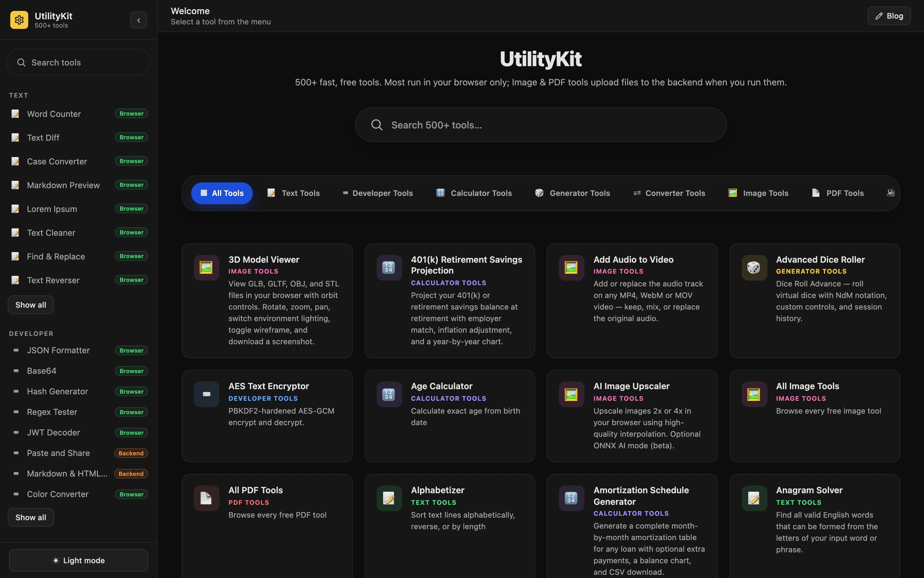This screenshot has height=578, width=924.
Task: Click the PDF TOOLS label on All PDF Tools
Action: pyautogui.click(x=249, y=502)
